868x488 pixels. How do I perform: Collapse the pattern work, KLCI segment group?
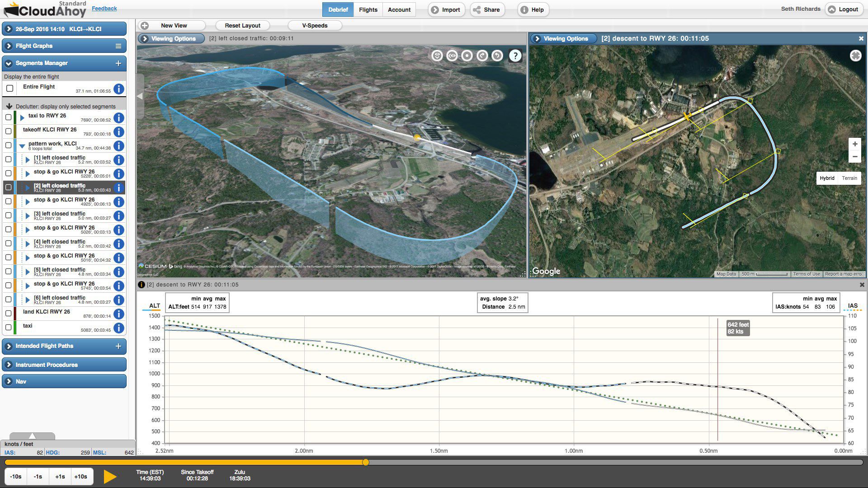[21, 145]
